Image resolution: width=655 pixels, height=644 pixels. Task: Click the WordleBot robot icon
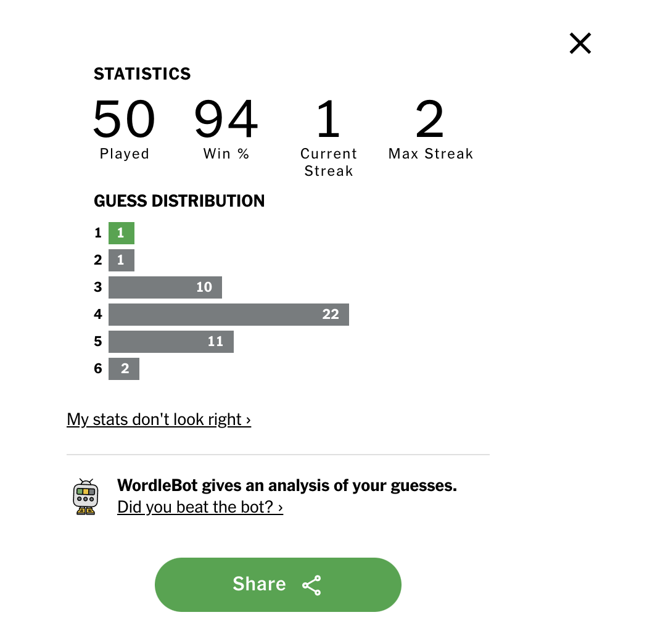point(86,497)
